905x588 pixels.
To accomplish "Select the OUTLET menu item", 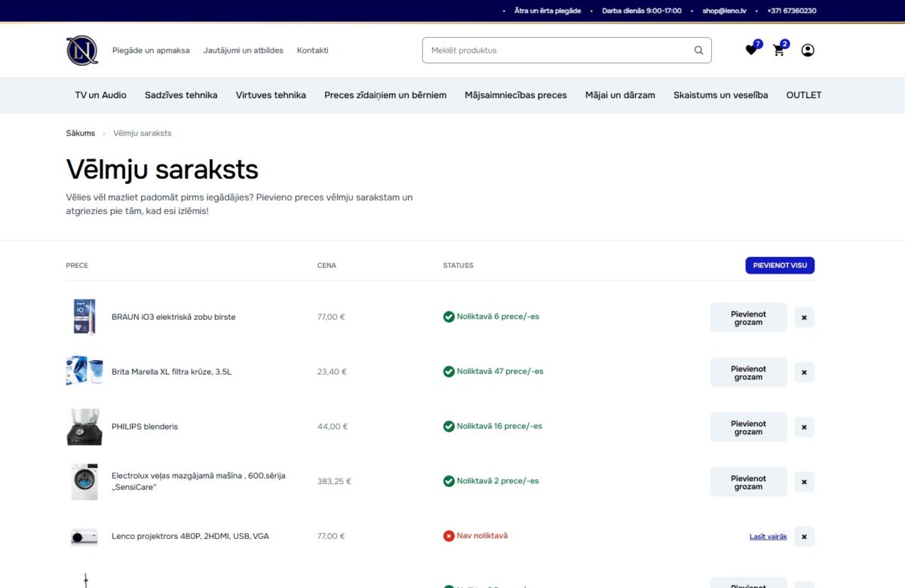I will point(803,95).
